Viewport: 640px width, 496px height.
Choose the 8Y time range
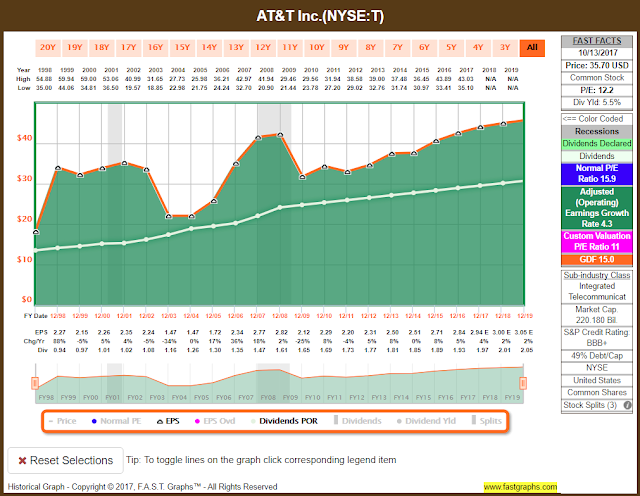pyautogui.click(x=371, y=47)
